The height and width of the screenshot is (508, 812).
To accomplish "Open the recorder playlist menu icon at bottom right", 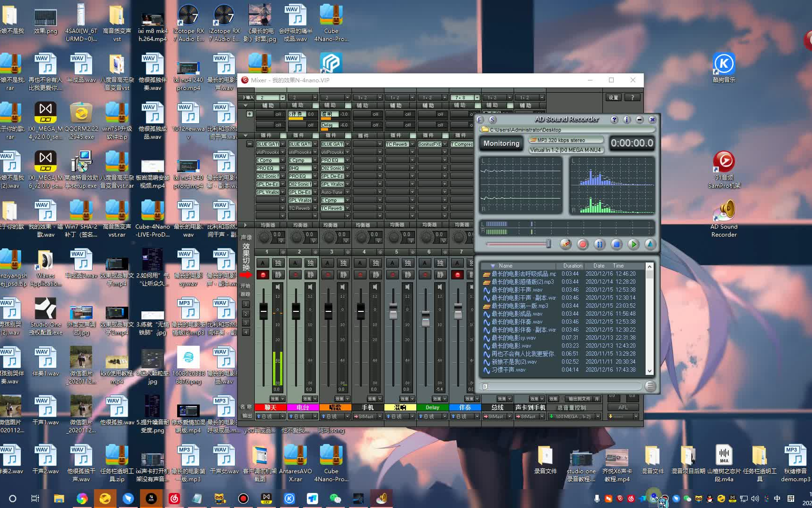I will 650,386.
